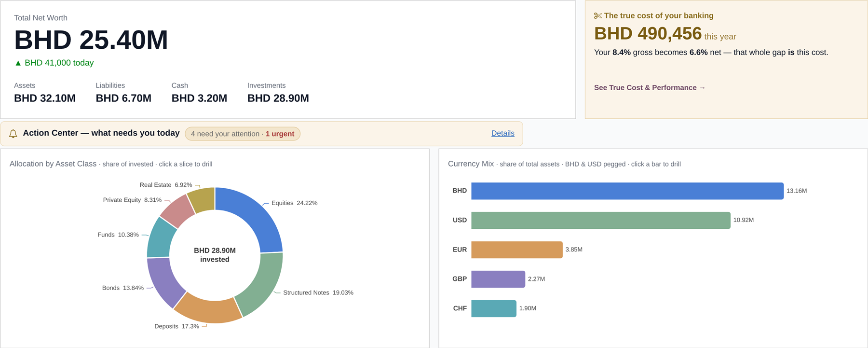Click the scissors icon beside true cost heading
Screen dimensions: 868x348
pyautogui.click(x=598, y=16)
